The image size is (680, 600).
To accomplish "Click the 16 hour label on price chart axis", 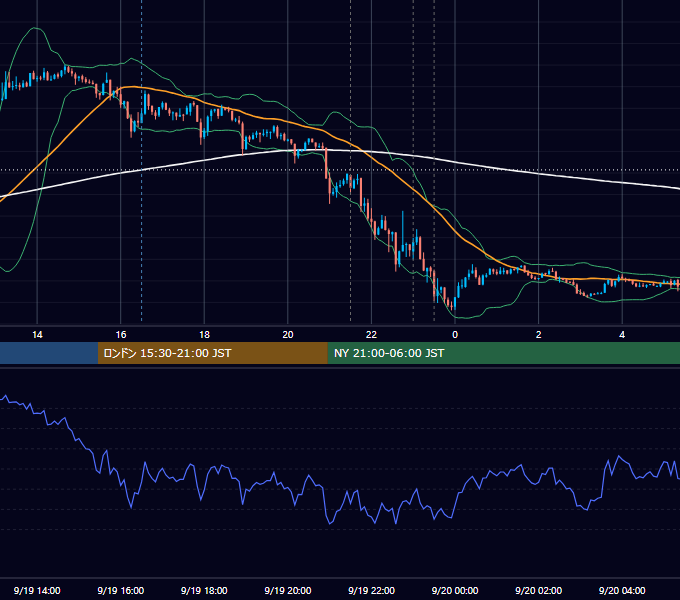I will 121,335.
